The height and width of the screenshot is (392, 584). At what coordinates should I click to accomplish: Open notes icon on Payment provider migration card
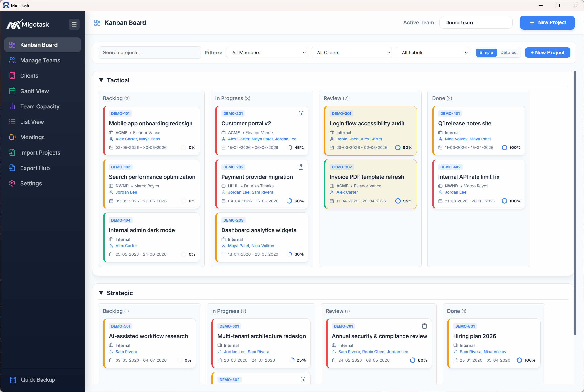301,167
